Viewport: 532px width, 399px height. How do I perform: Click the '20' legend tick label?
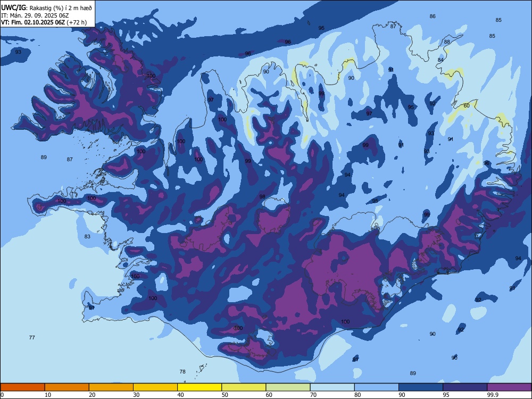92,395
